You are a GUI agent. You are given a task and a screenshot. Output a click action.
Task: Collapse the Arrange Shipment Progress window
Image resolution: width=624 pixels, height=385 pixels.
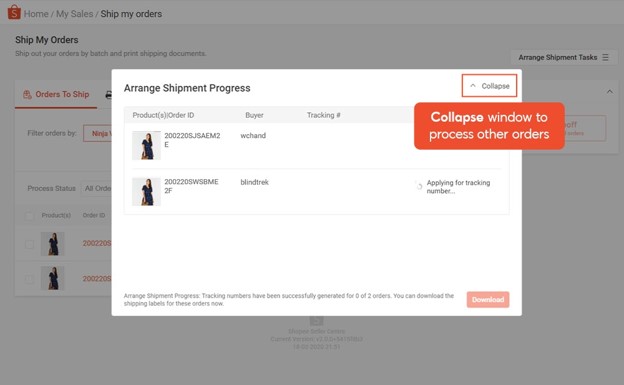click(x=489, y=86)
